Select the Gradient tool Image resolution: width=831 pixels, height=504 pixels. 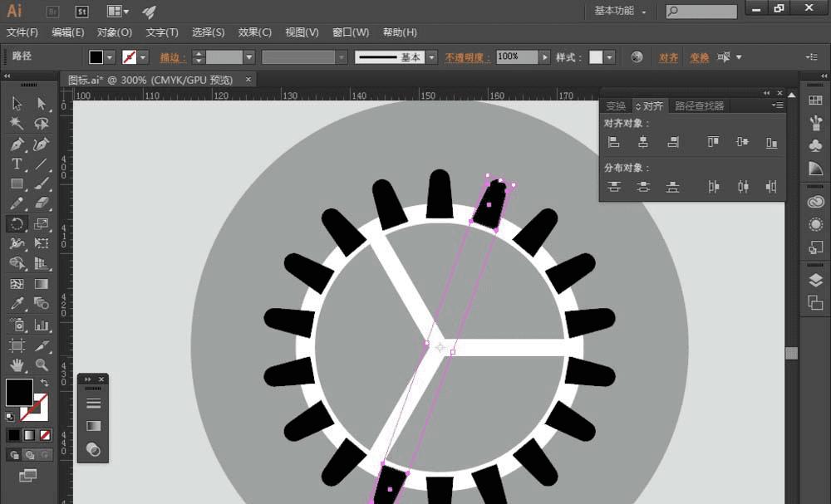coord(42,284)
